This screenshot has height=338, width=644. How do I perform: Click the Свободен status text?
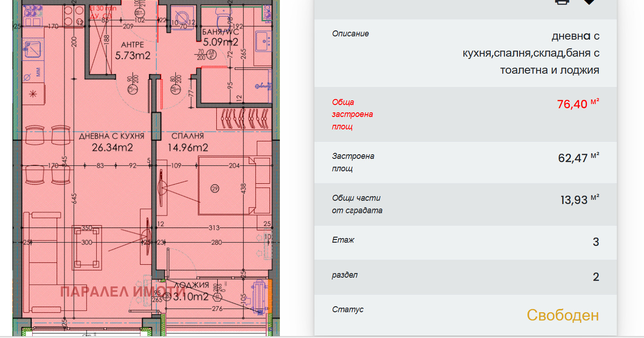(563, 315)
